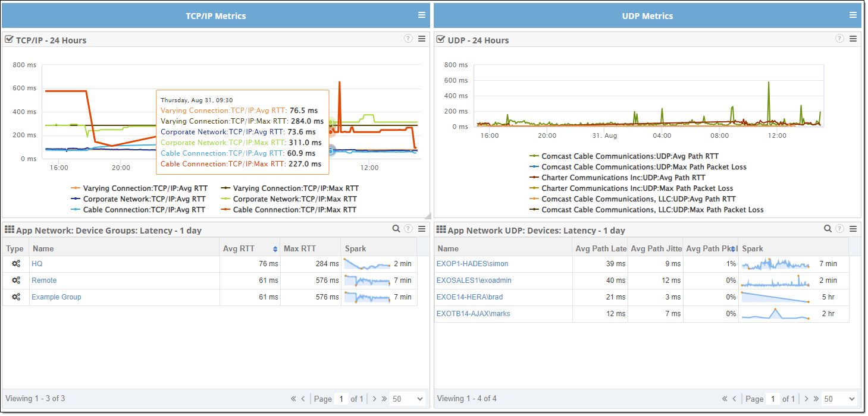The image size is (868, 416).
Task: Sort Device Groups table by Avg RTT column
Action: (x=250, y=249)
